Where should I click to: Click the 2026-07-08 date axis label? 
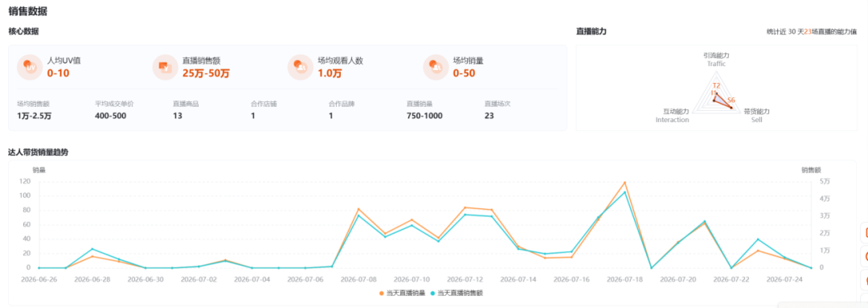tap(358, 280)
